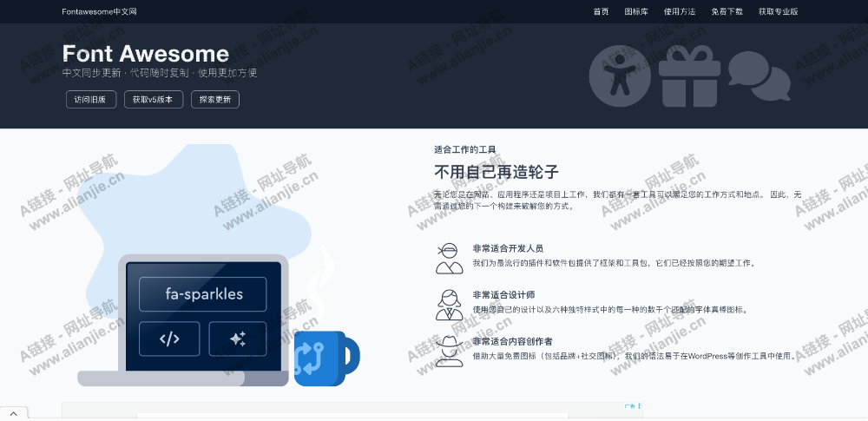Click the blue mug with merge icon
868x421 pixels.
click(326, 359)
